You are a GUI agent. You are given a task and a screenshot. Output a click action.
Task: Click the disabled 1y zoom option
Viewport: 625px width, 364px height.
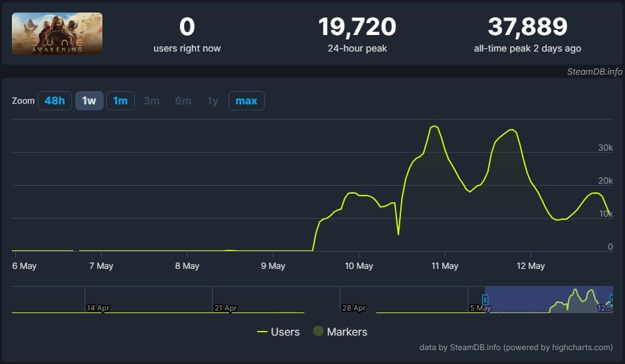tap(213, 101)
